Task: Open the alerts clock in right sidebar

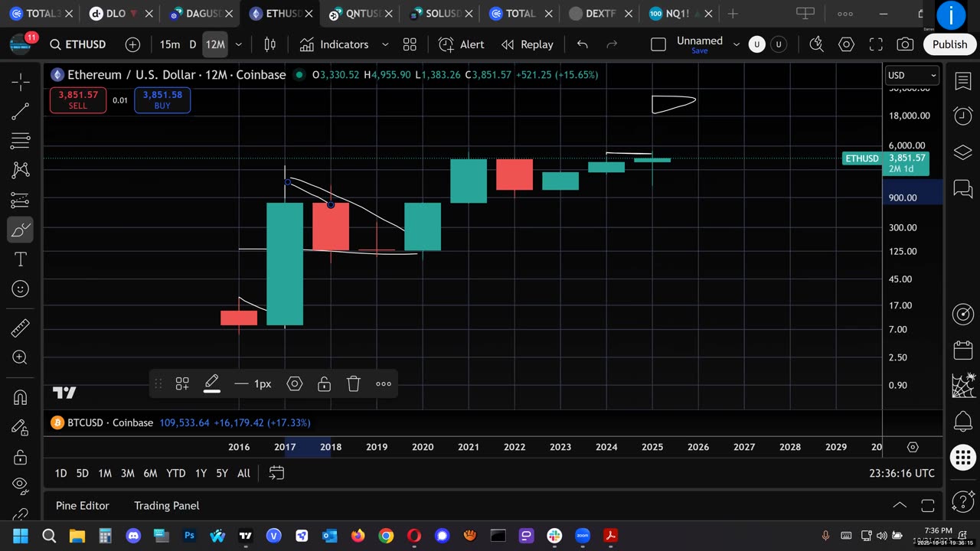Action: click(963, 116)
